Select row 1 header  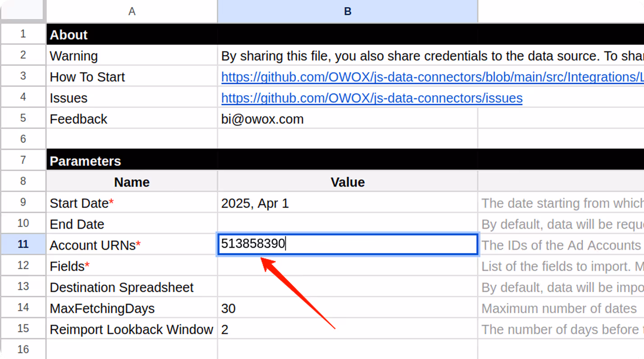[23, 34]
